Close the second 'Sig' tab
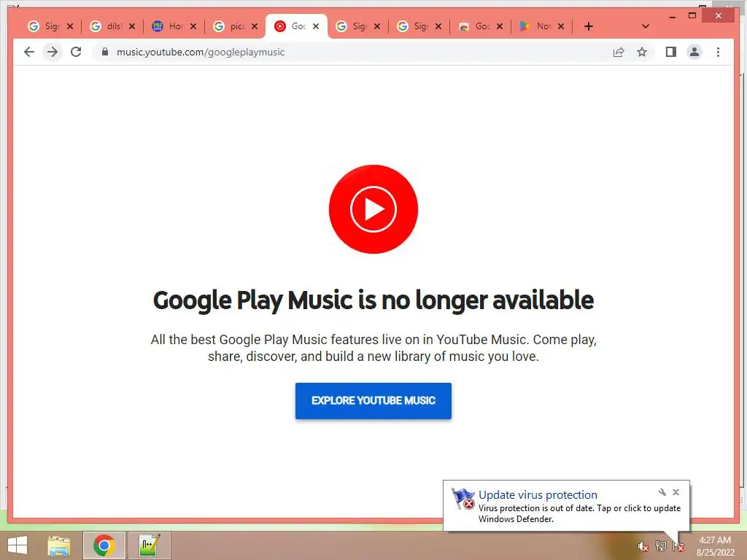The height and width of the screenshot is (560, 747). click(x=377, y=26)
